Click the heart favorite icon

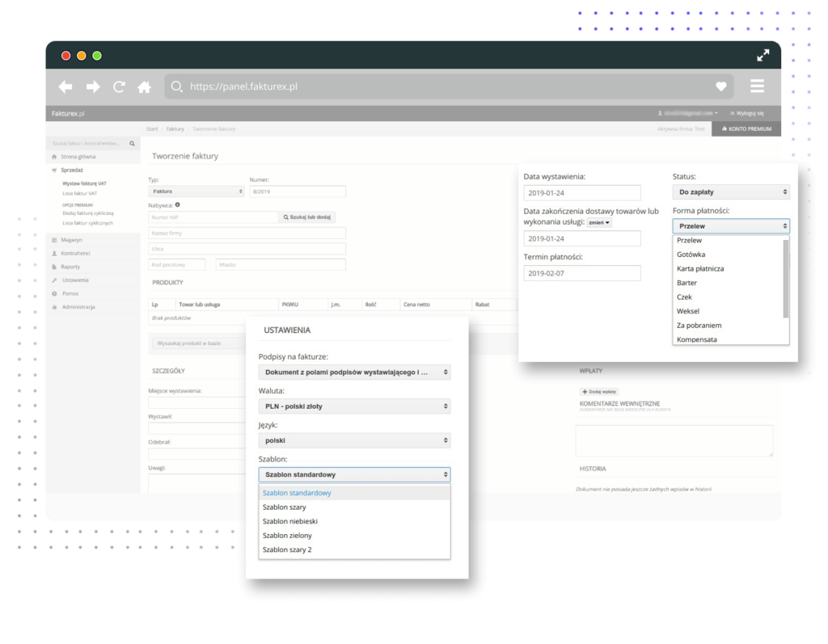click(721, 86)
